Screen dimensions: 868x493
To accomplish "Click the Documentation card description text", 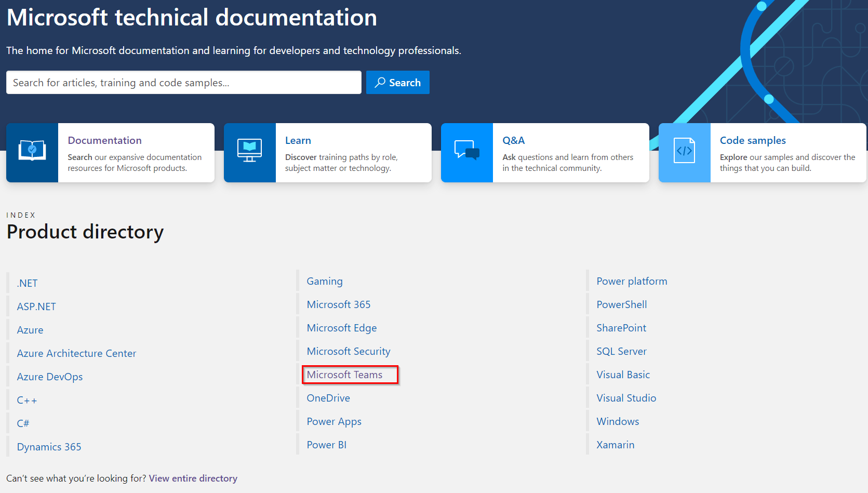I will (135, 163).
